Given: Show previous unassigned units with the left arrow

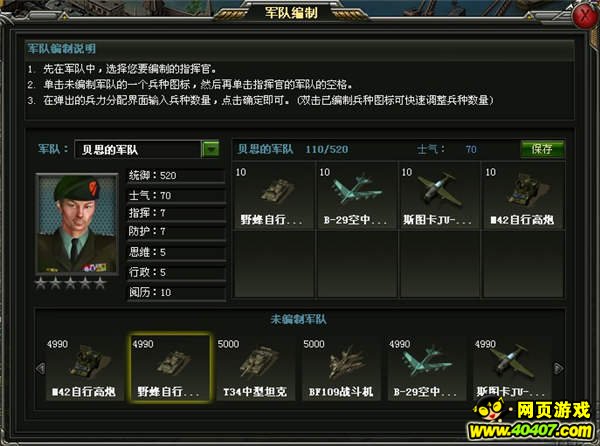Looking at the screenshot, I should (40, 368).
